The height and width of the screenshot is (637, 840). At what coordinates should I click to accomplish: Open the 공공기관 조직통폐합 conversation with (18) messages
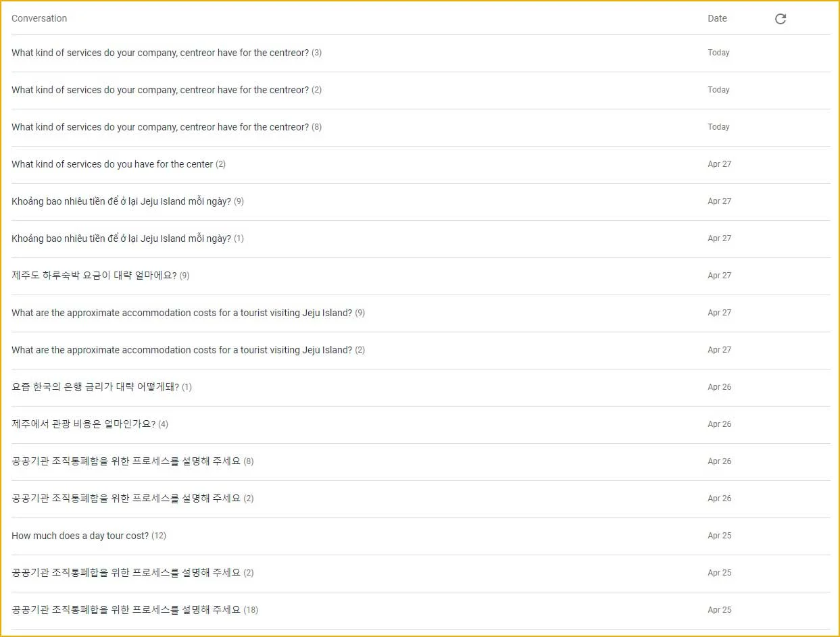pos(126,610)
